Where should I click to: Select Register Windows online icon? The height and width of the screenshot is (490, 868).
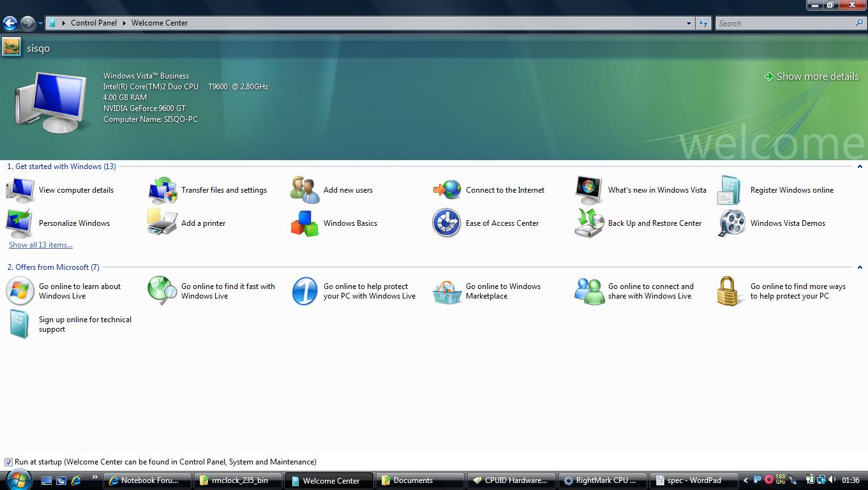(729, 190)
